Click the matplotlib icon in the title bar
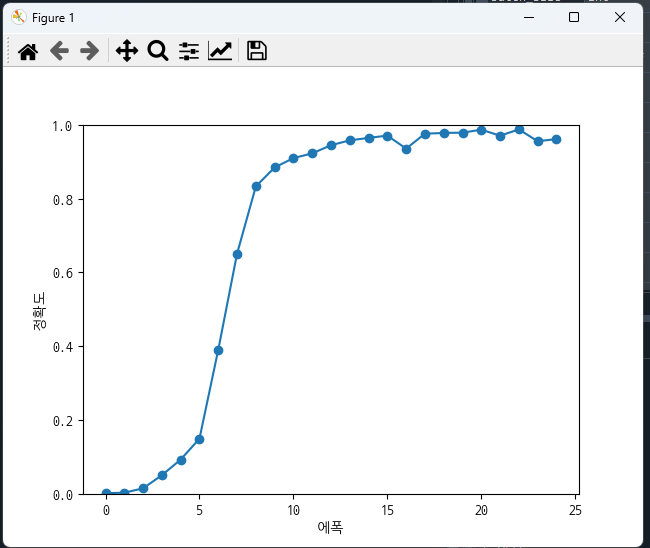The width and height of the screenshot is (650, 548). [x=19, y=17]
